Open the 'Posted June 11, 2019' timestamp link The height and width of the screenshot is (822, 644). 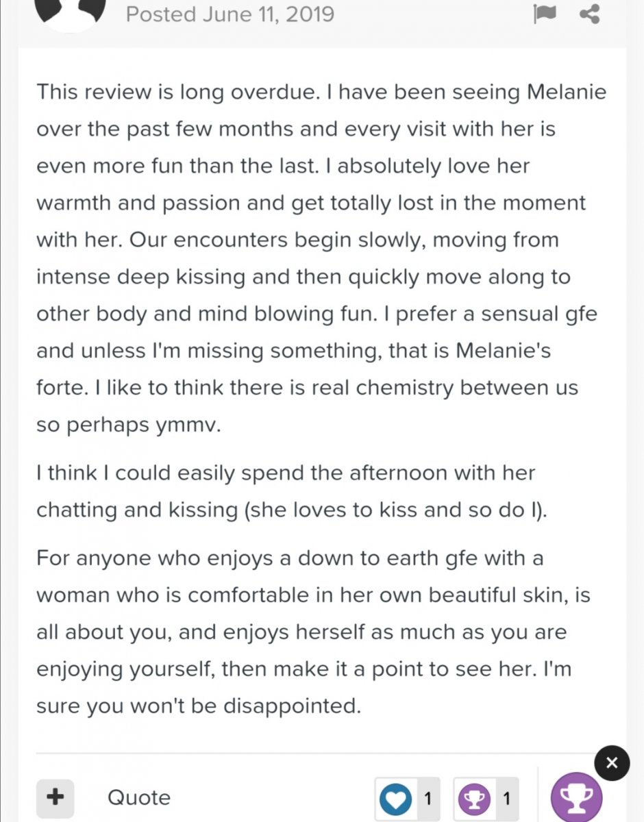pyautogui.click(x=230, y=14)
